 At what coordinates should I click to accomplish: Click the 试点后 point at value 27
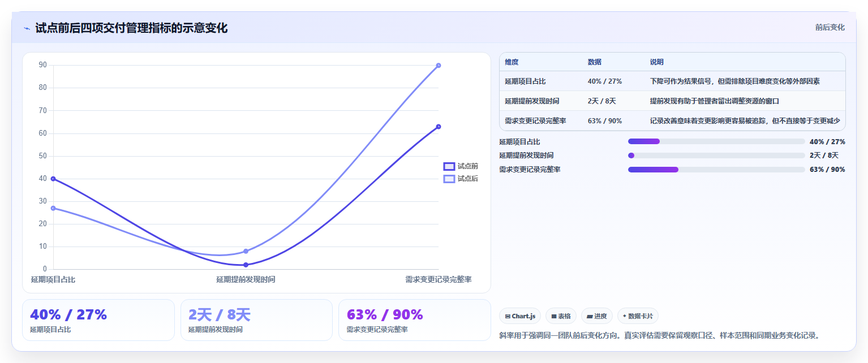click(x=53, y=208)
